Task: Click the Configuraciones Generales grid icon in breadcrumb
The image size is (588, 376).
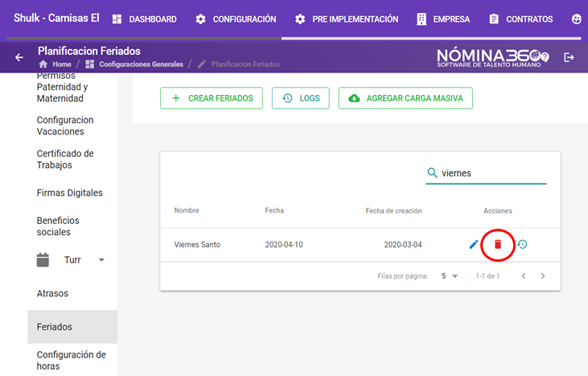Action: (89, 64)
